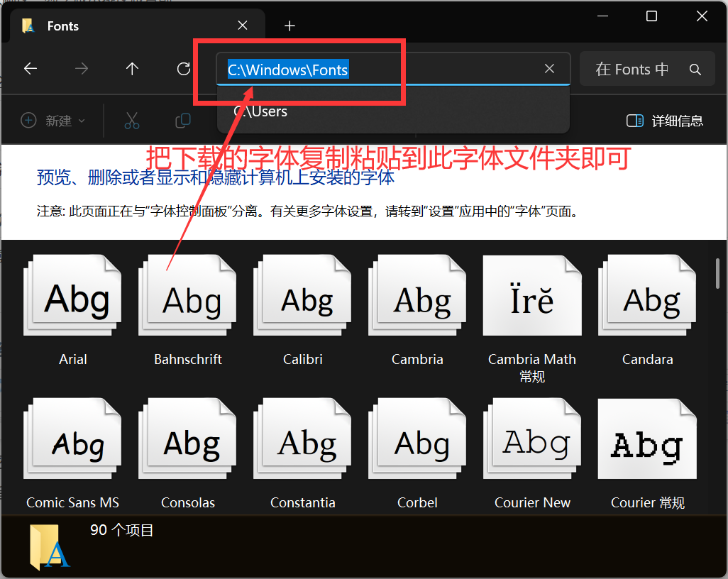Close the Fonts tab

pos(243,26)
